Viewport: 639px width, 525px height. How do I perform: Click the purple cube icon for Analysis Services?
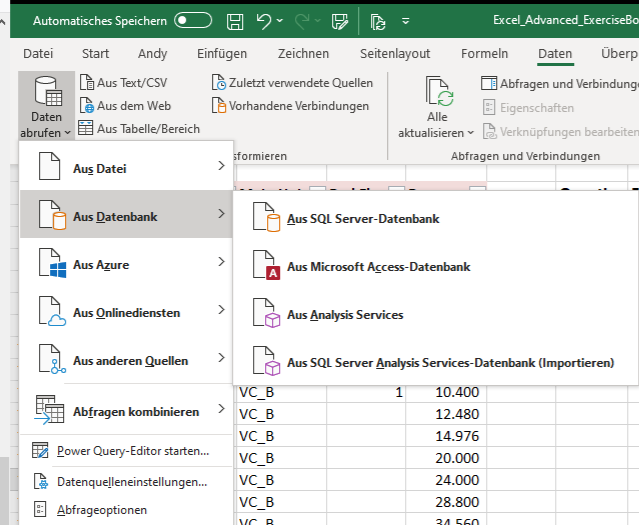(x=267, y=313)
